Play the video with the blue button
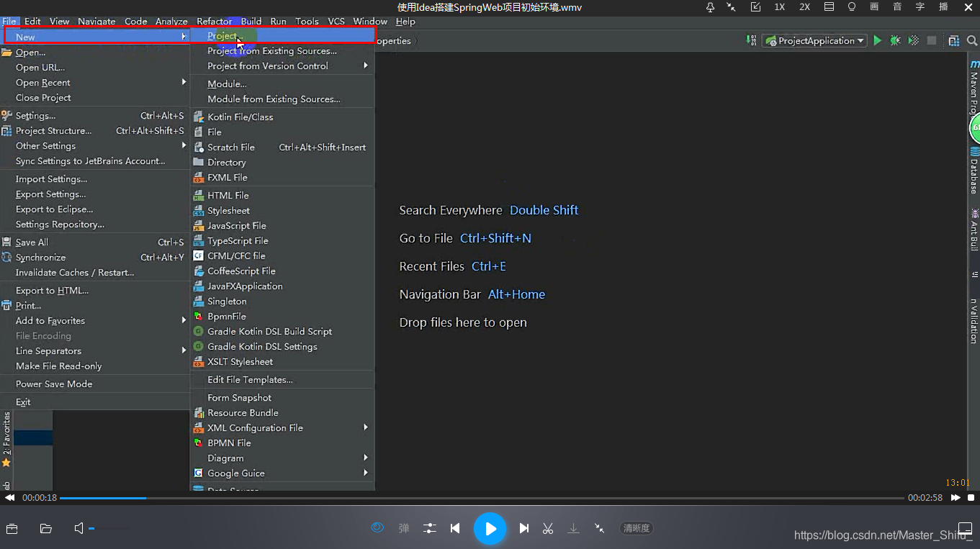The height and width of the screenshot is (549, 980). point(490,529)
